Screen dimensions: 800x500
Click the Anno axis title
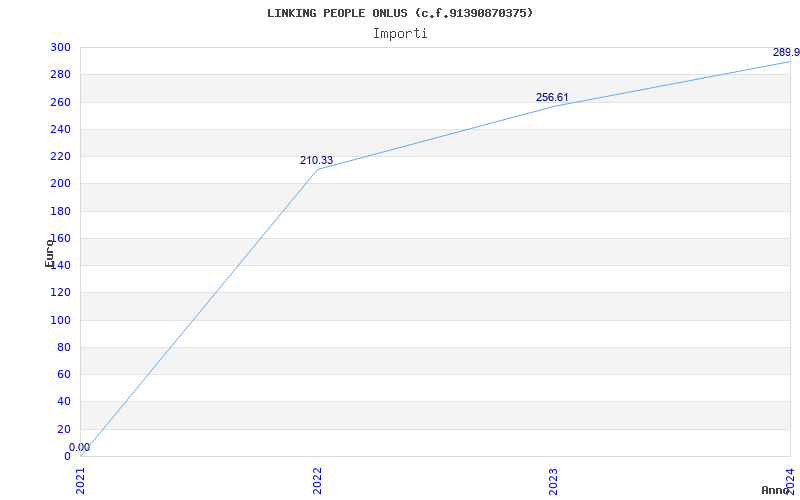[776, 490]
